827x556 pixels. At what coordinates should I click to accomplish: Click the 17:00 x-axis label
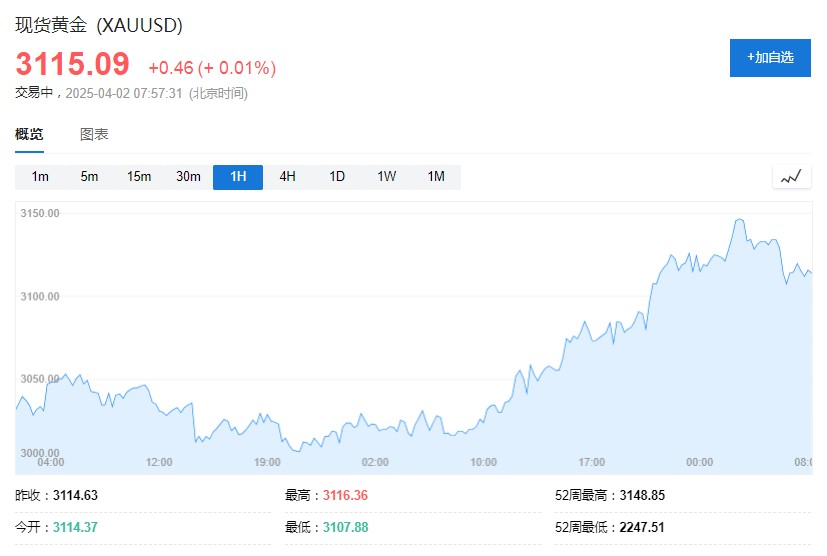pos(591,462)
